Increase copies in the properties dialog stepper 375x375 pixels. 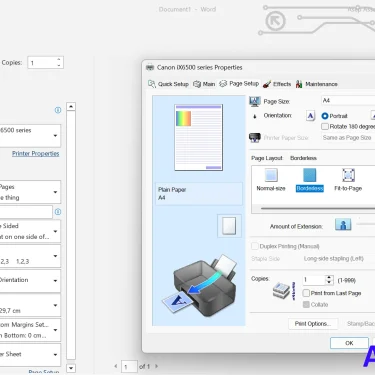(329, 278)
